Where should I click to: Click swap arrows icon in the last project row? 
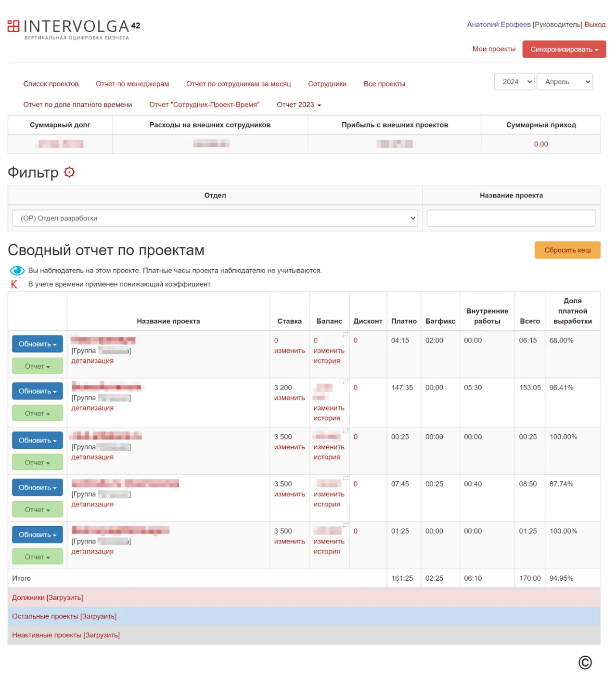point(345,525)
